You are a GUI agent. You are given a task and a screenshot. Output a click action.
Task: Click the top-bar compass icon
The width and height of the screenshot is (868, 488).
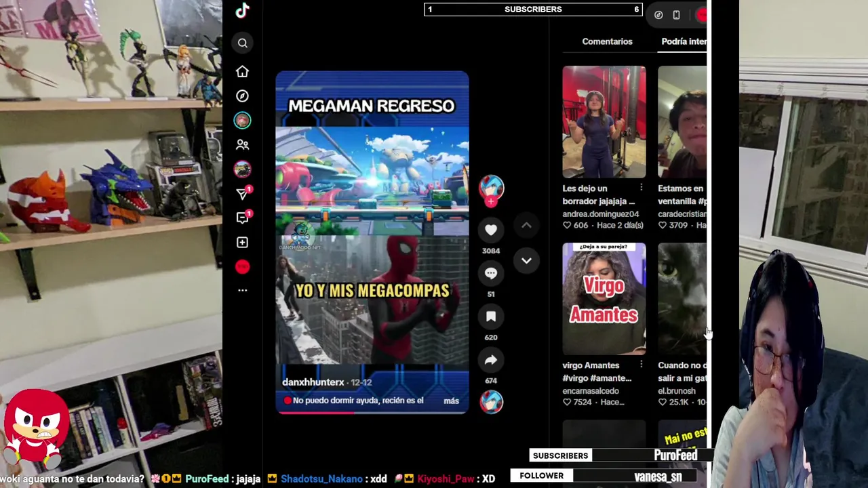pos(658,15)
